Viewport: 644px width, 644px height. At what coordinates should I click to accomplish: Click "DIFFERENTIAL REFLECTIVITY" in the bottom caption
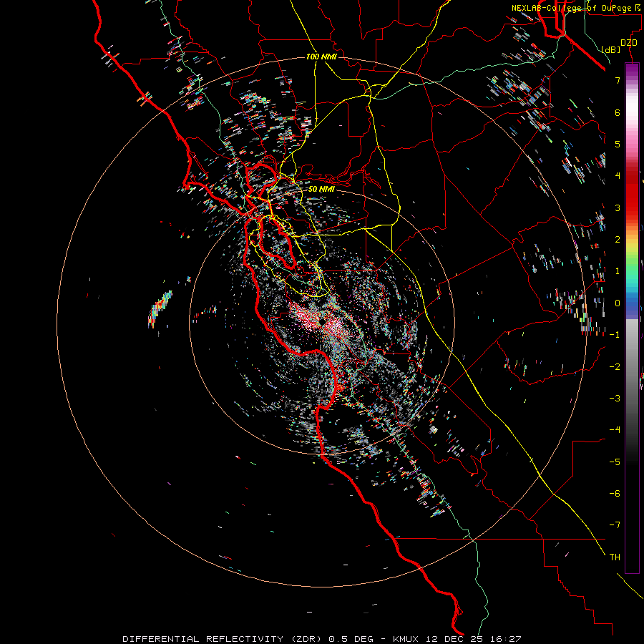[x=203, y=639]
